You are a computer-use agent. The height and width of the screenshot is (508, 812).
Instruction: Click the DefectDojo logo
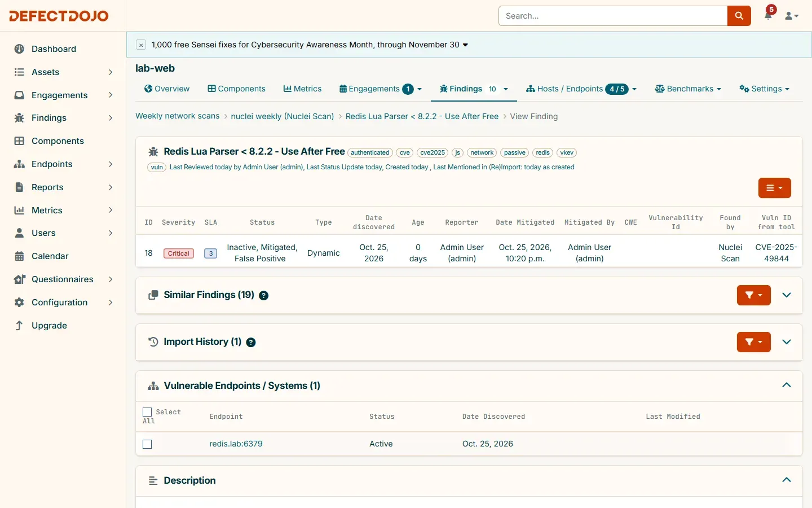59,16
